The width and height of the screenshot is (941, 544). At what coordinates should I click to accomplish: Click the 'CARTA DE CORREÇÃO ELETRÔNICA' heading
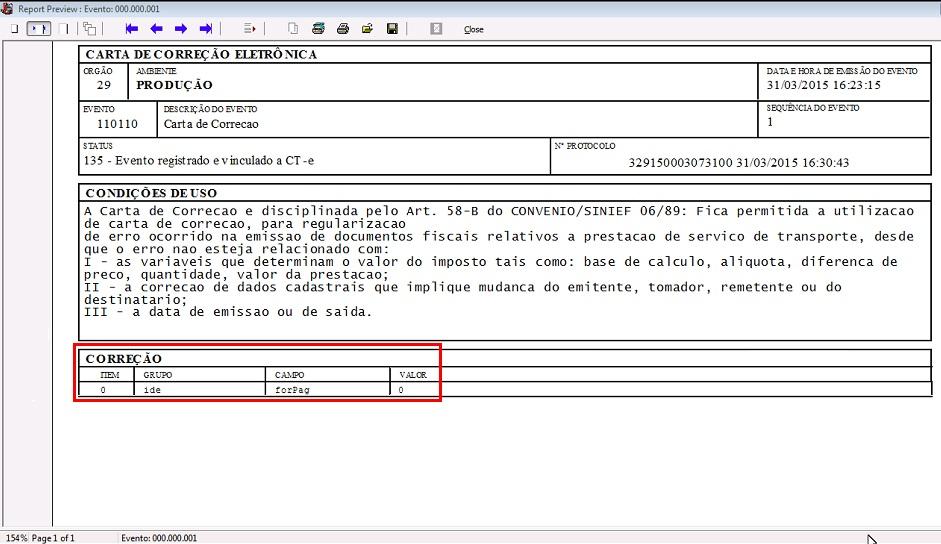(x=201, y=55)
